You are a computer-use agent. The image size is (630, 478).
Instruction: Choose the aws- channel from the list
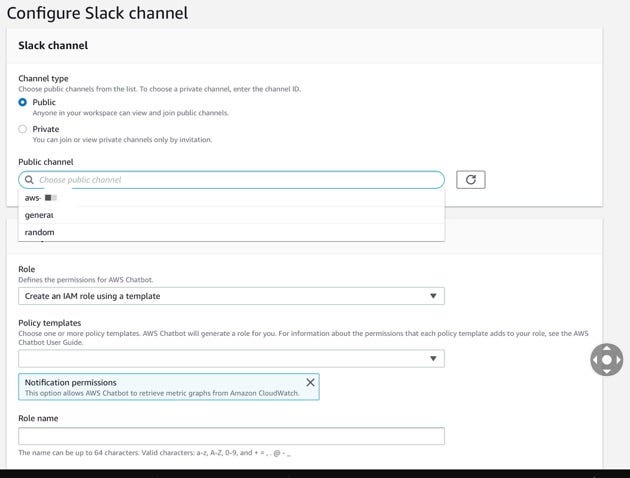tap(231, 198)
